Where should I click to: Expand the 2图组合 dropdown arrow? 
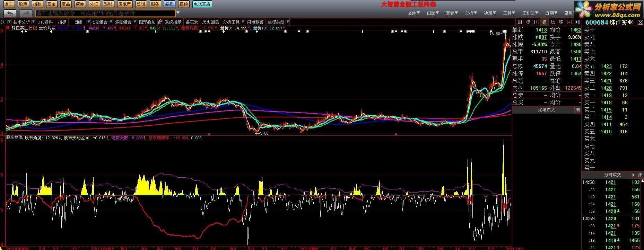coord(111,22)
